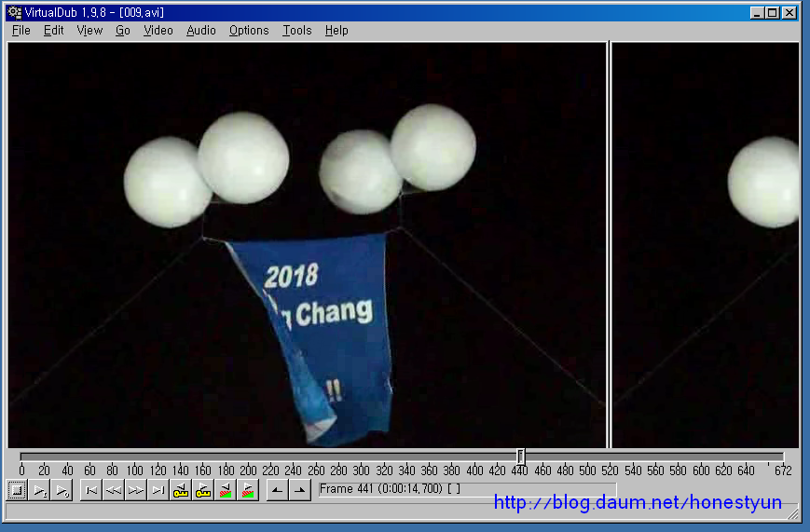Play the output video preview
Screen dimensions: 810x532
coord(62,490)
